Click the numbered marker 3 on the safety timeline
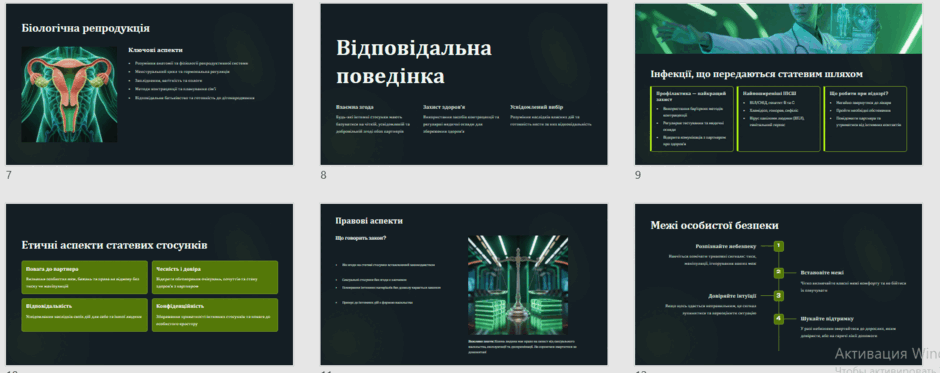 pos(779,296)
